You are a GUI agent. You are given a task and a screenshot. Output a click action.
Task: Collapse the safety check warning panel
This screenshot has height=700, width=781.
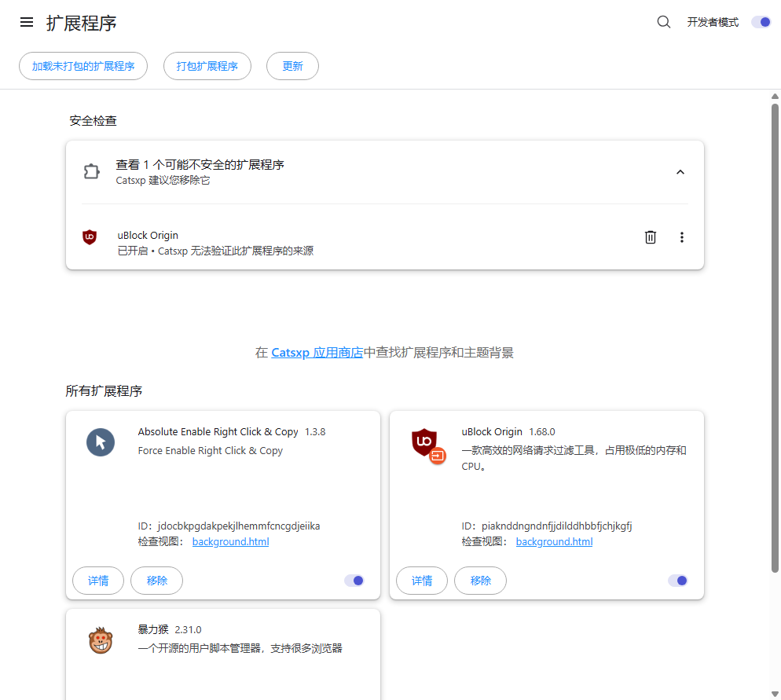[x=680, y=171]
